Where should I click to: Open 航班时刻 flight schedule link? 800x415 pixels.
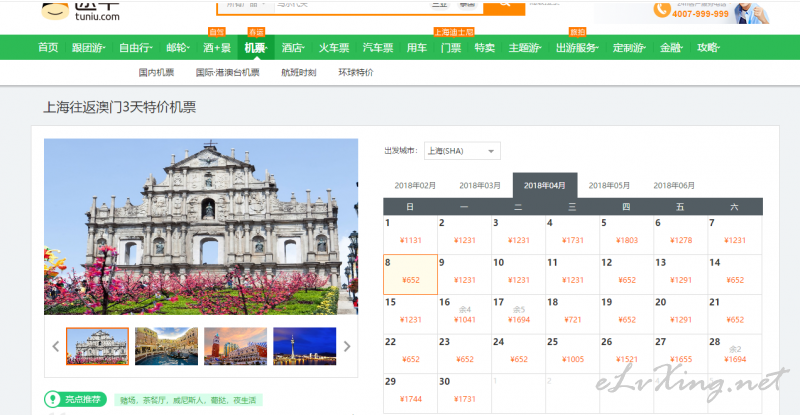click(298, 72)
